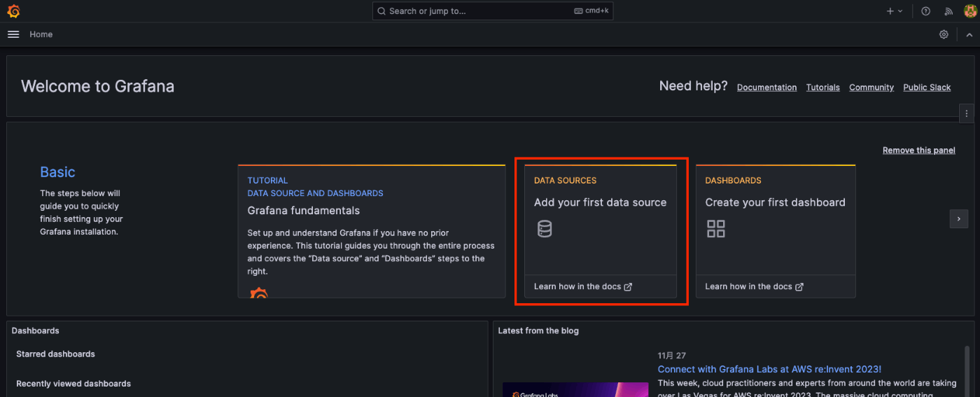Click the Welcome to Grafana heading
Image resolution: width=980 pixels, height=397 pixels.
click(97, 86)
